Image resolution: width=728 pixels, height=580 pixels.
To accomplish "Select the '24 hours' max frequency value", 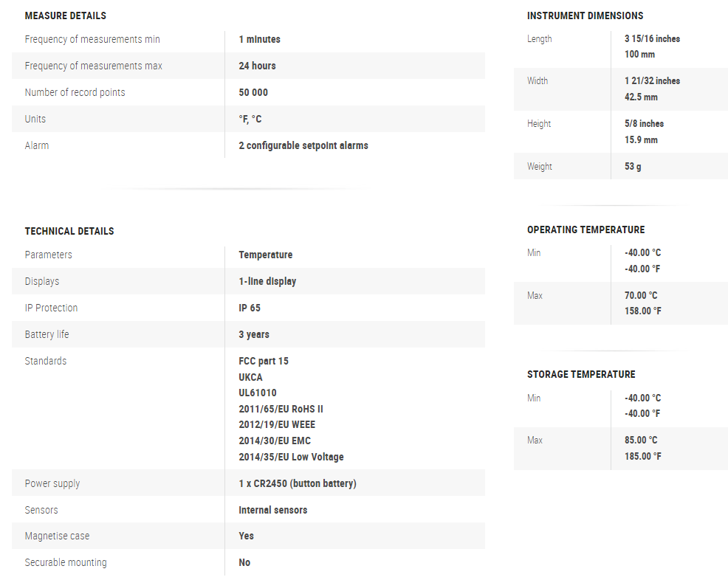I will tap(257, 66).
